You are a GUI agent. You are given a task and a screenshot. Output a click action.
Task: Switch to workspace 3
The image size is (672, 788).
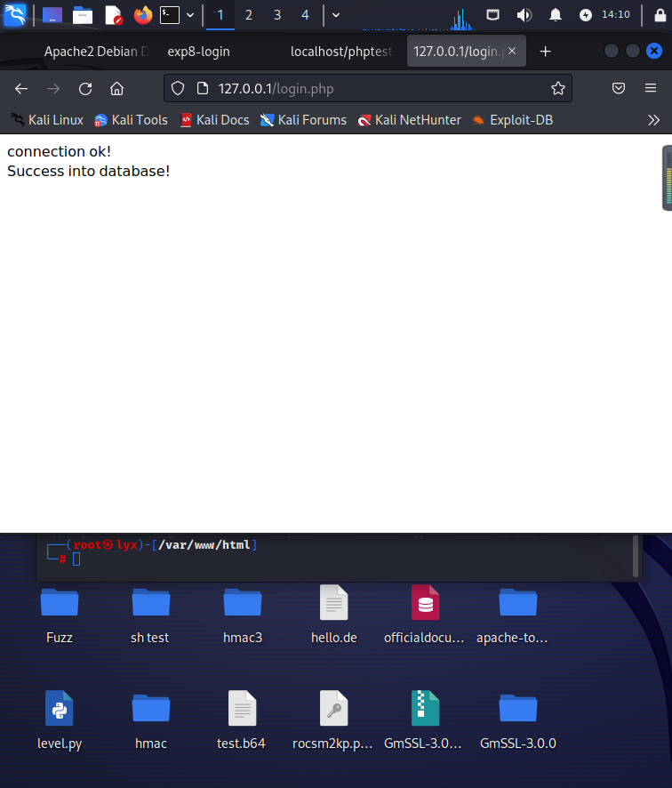(x=277, y=15)
